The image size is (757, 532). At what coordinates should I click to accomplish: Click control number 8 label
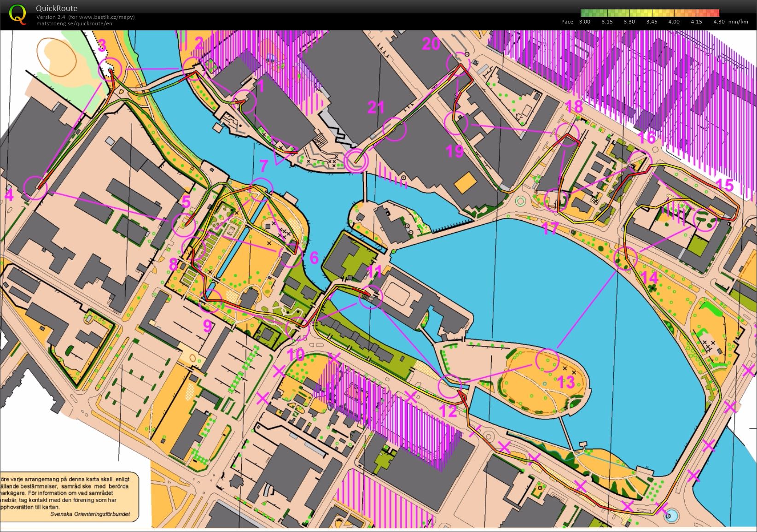173,264
